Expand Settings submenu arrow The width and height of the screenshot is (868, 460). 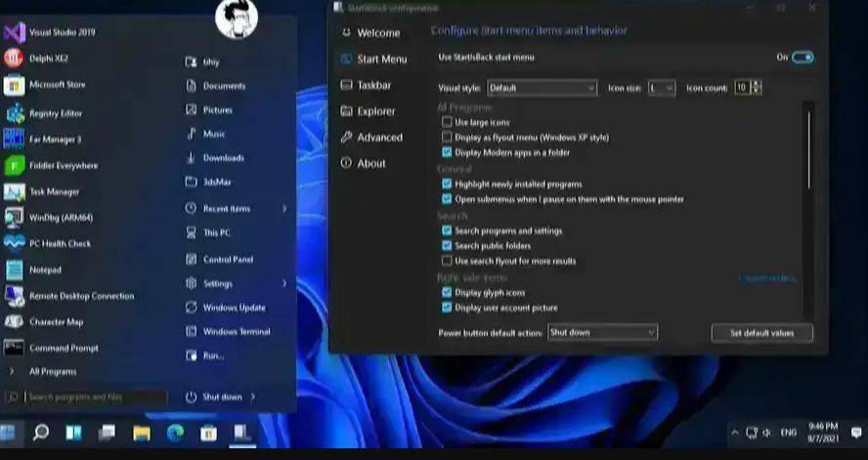pos(284,283)
